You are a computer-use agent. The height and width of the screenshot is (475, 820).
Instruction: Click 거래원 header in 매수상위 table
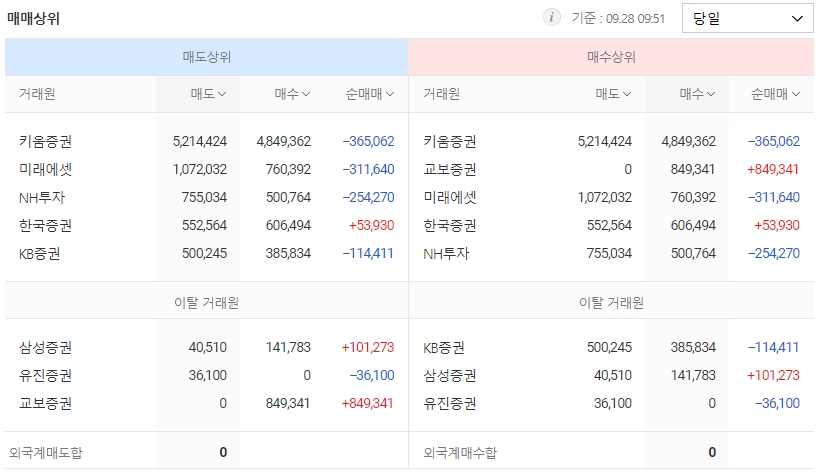[441, 94]
